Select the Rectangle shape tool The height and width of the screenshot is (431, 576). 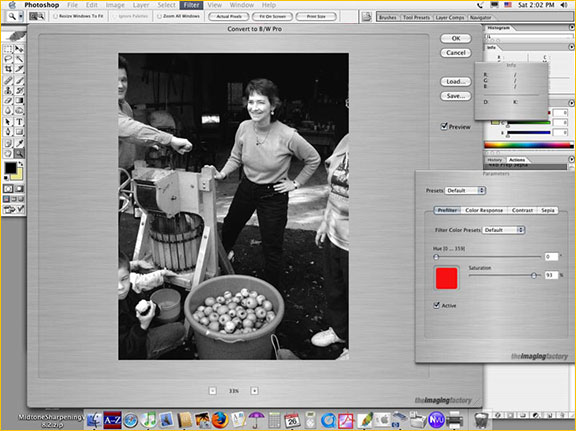click(19, 132)
